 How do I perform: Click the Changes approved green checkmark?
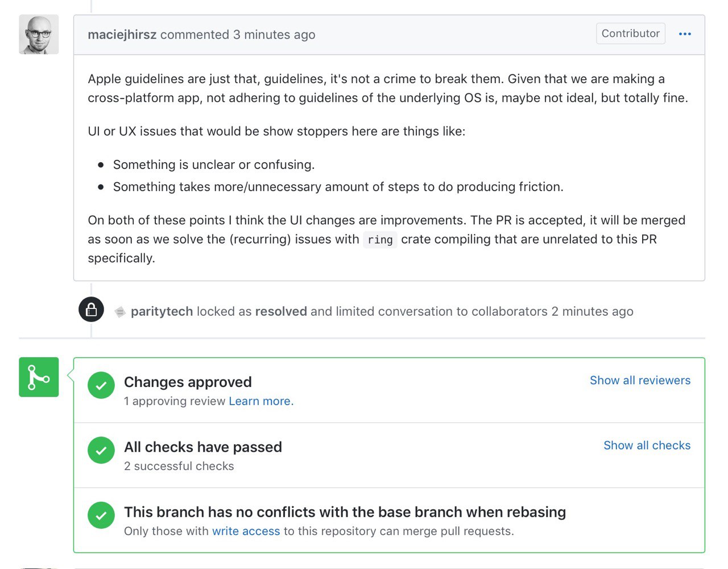[x=101, y=385]
